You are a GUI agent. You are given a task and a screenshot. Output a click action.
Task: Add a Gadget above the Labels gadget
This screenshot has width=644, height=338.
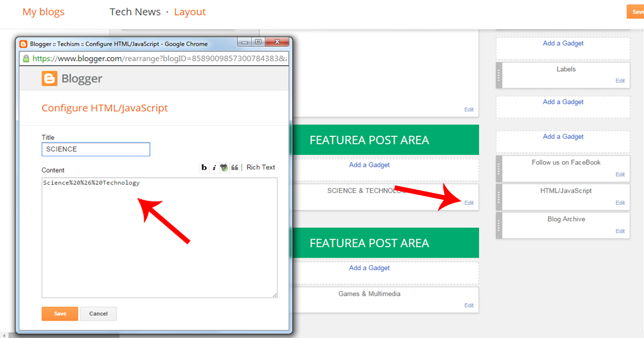[562, 43]
